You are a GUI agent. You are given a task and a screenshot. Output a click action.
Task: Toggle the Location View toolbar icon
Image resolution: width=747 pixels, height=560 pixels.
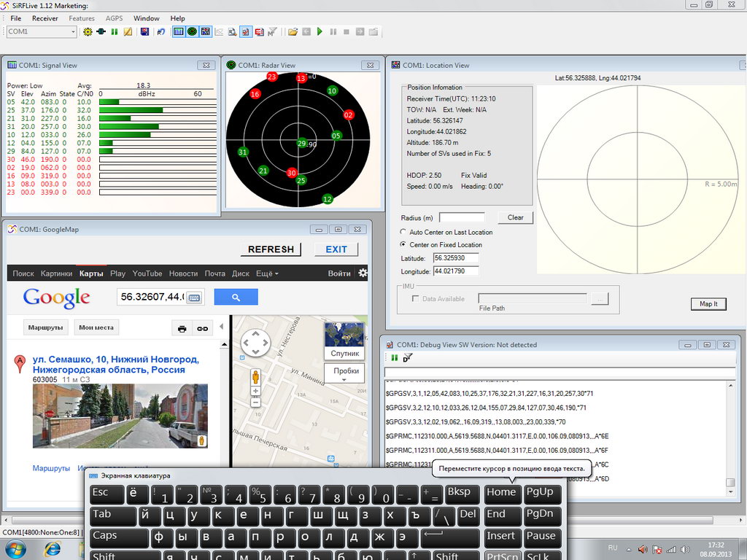click(x=206, y=32)
